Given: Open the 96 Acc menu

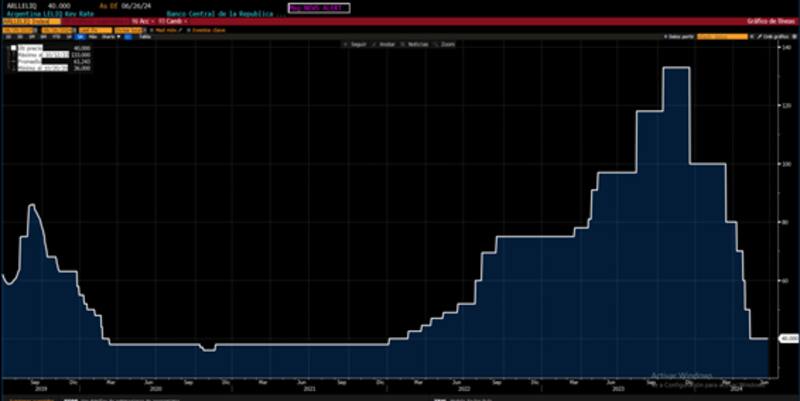Looking at the screenshot, I should point(137,20).
